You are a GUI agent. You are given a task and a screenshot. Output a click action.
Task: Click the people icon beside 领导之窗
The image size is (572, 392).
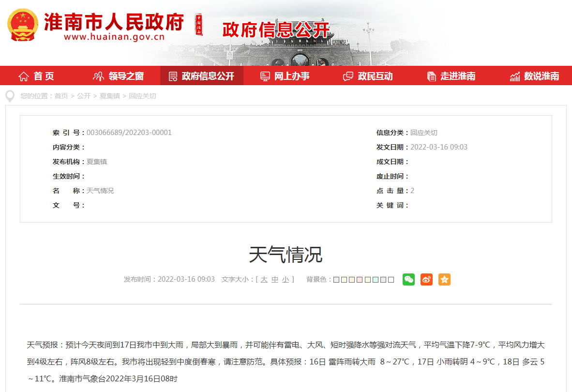point(98,75)
